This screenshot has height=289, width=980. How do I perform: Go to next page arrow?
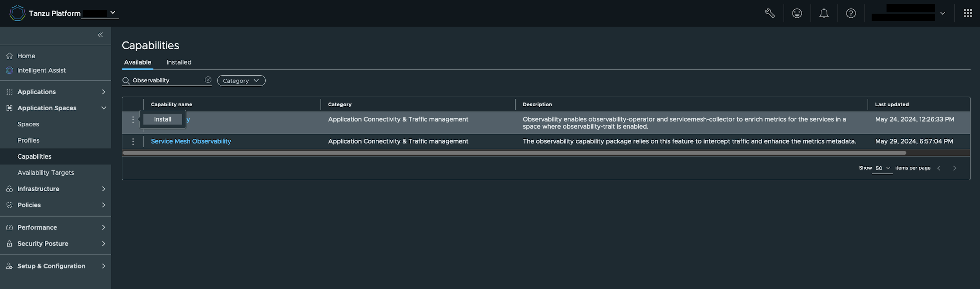(954, 168)
